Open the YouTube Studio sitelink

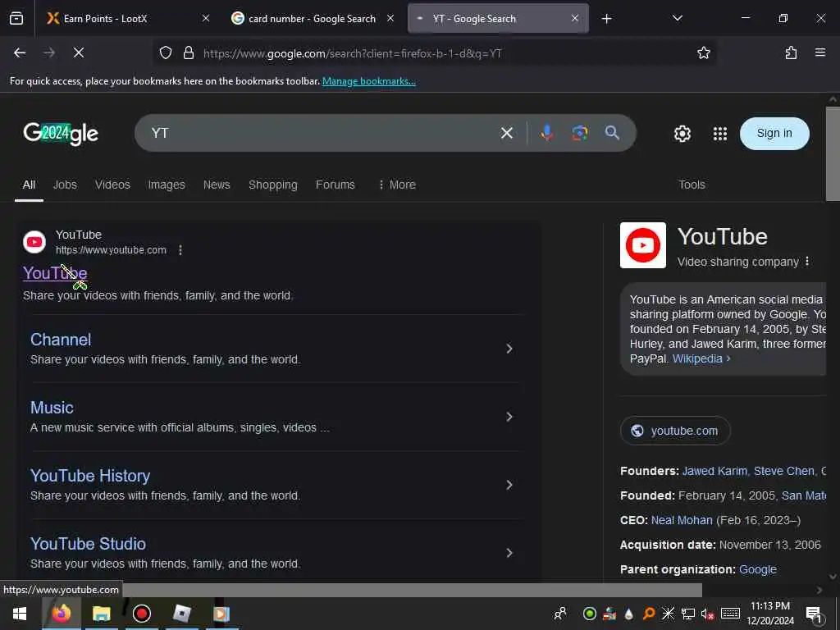(x=88, y=544)
